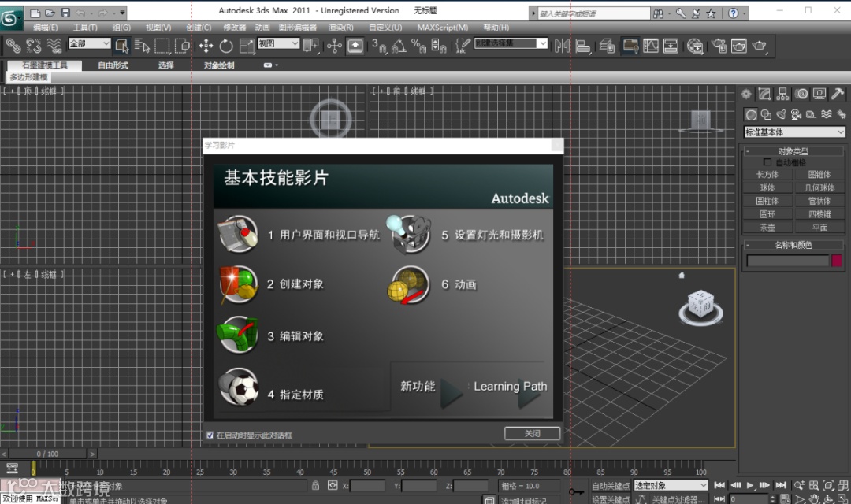851x504 pixels.
Task: Toggle the Graphite Modeling Tools ribbon icon
Action: pos(630,46)
